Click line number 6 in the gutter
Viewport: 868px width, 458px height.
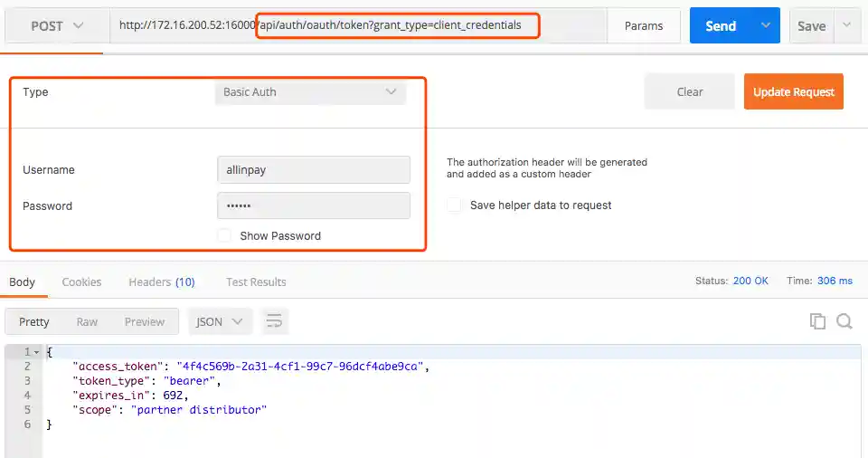pos(27,425)
